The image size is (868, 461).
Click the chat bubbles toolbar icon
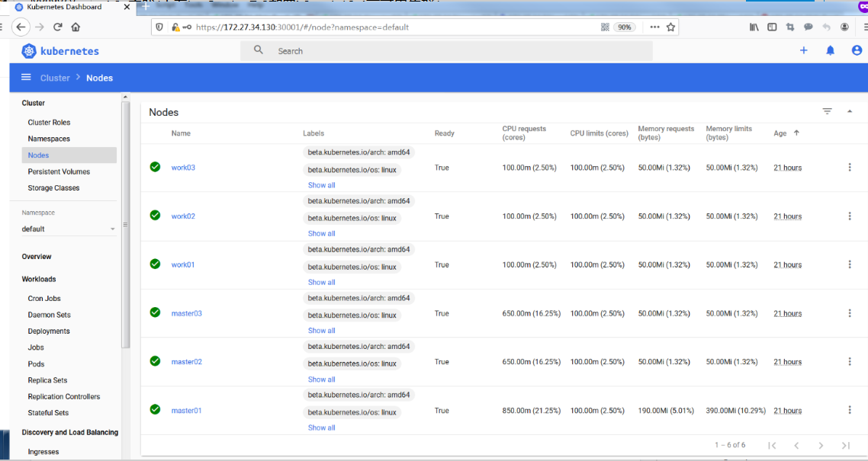809,27
